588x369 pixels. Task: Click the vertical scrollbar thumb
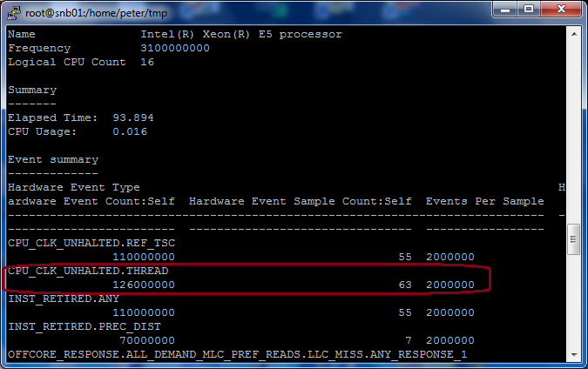[574, 239]
